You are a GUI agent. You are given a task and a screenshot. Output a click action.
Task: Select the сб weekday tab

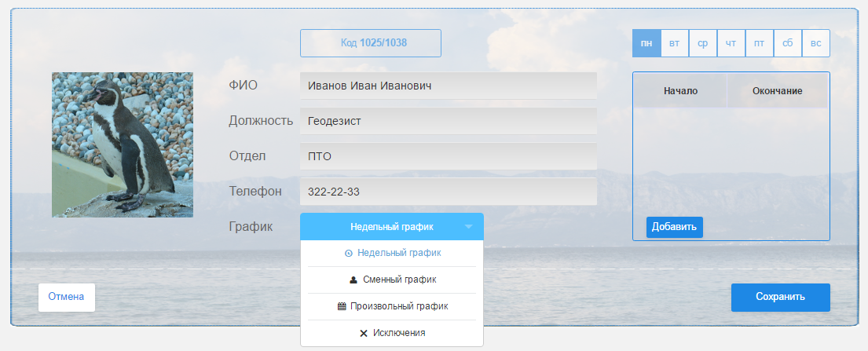tap(788, 43)
